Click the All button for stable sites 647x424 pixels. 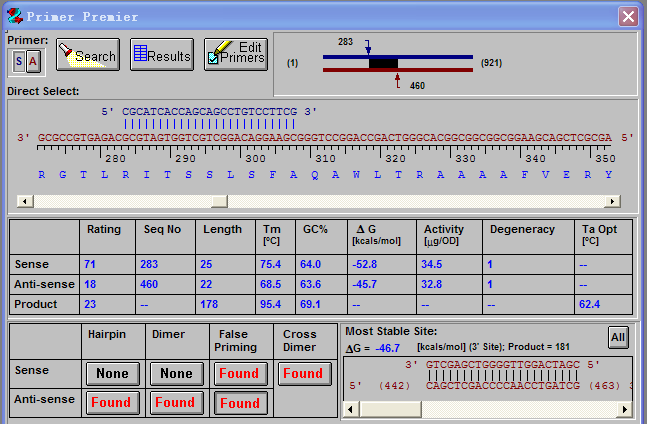pyautogui.click(x=620, y=337)
